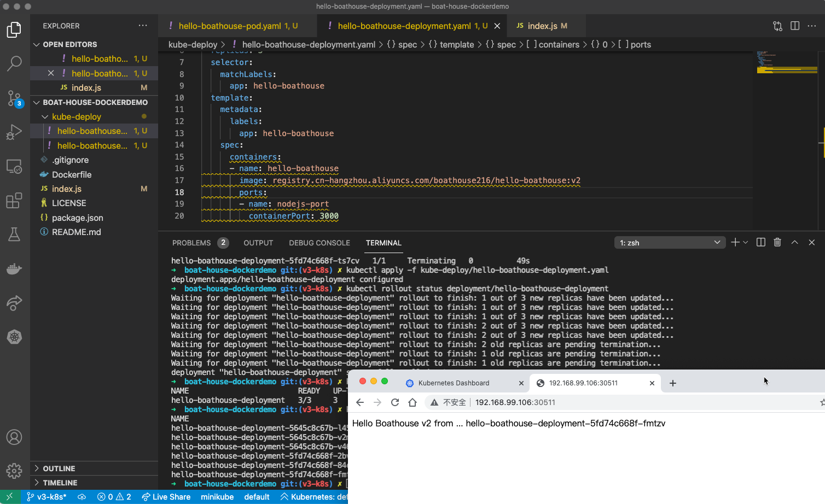825x504 pixels.
Task: Open the DEBUG CONSOLE panel tab
Action: (x=319, y=243)
